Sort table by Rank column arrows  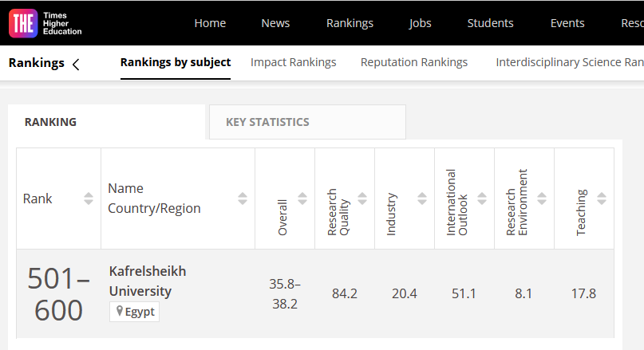pos(89,199)
